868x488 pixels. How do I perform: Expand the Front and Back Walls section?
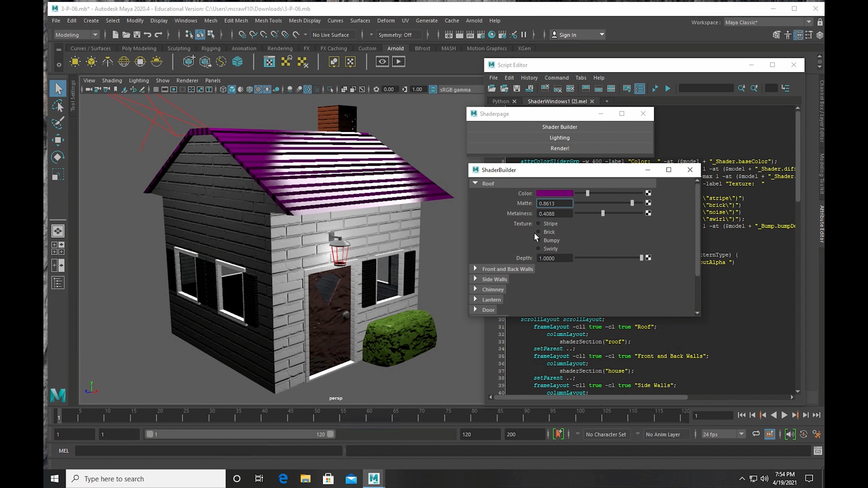click(475, 268)
